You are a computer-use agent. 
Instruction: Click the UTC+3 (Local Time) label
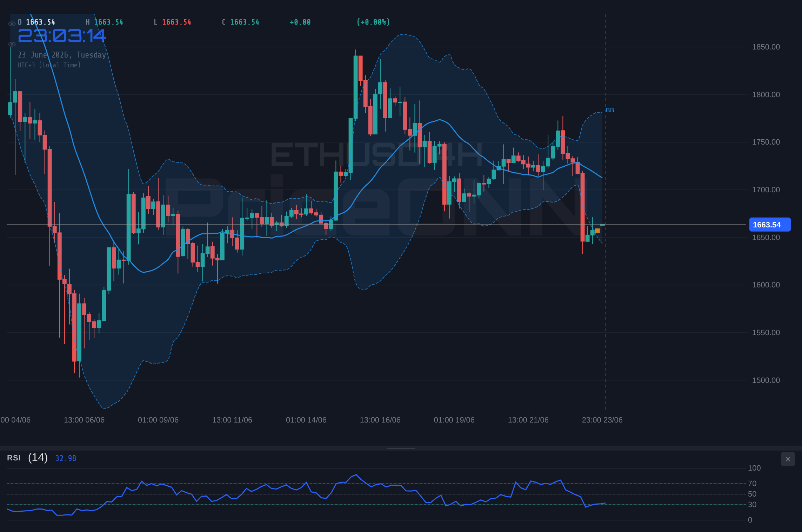49,65
